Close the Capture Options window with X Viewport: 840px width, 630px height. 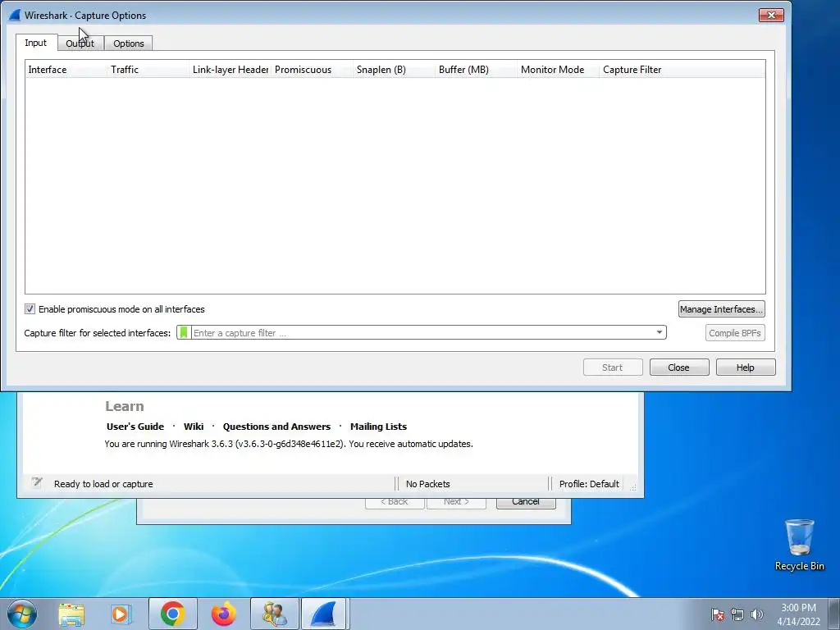click(771, 15)
